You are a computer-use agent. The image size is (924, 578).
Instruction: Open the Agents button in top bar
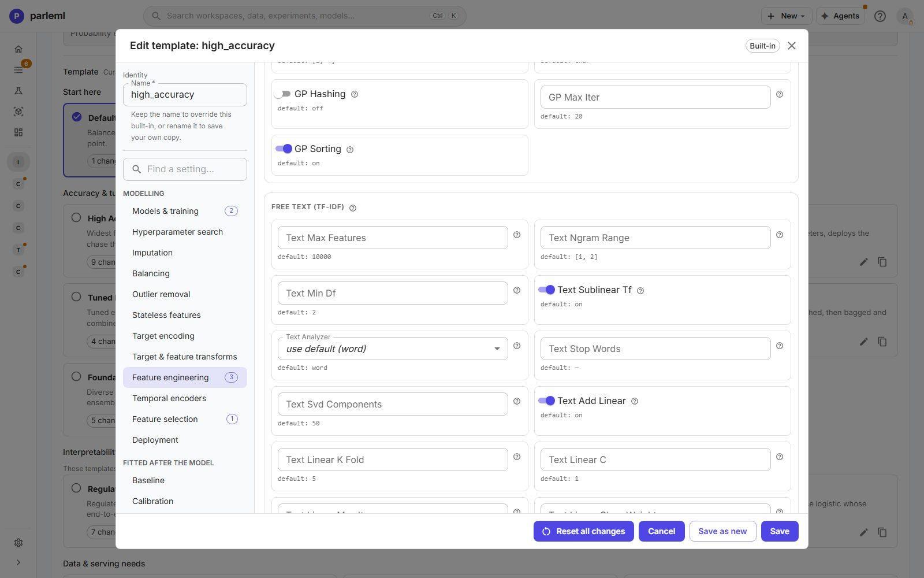pos(840,16)
